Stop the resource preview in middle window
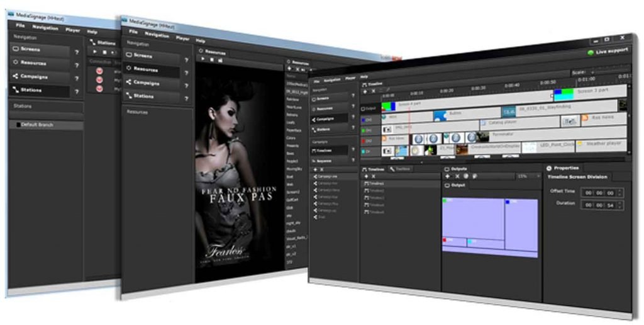 tap(212, 60)
